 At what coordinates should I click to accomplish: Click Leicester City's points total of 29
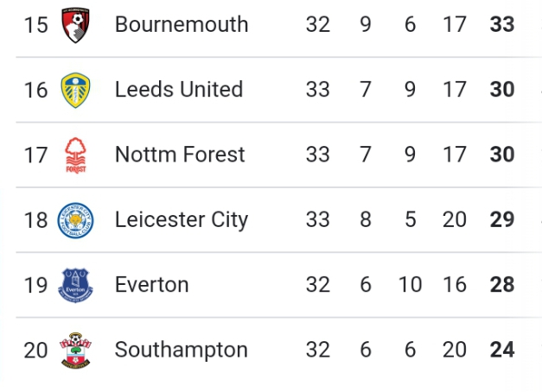point(502,220)
